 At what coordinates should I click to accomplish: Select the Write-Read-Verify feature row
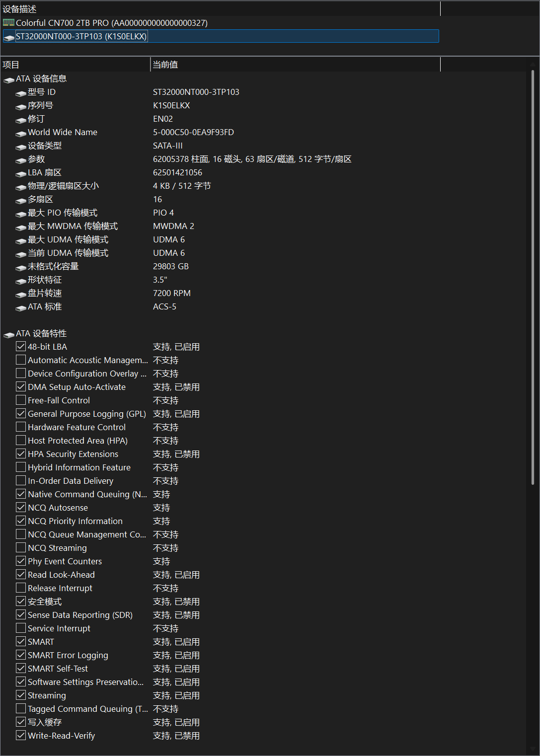(61, 736)
